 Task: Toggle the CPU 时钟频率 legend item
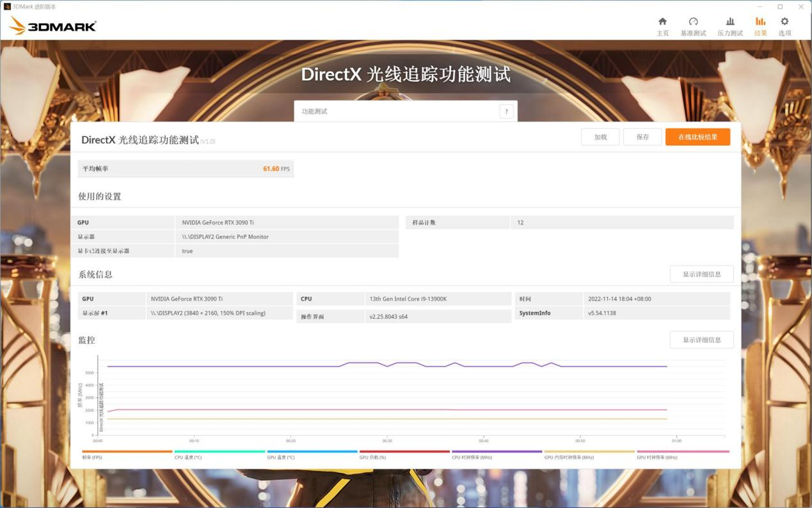point(497,455)
